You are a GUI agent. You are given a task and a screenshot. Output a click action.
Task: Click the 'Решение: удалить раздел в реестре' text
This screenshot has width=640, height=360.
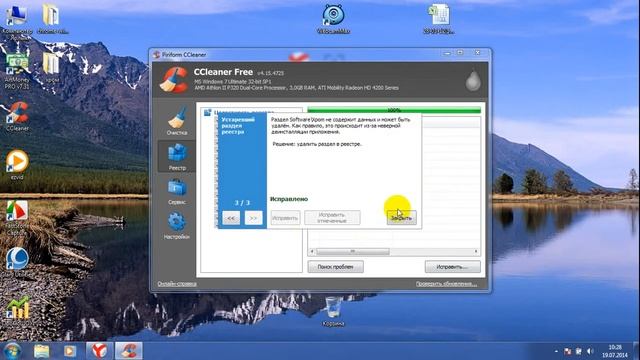tap(317, 144)
